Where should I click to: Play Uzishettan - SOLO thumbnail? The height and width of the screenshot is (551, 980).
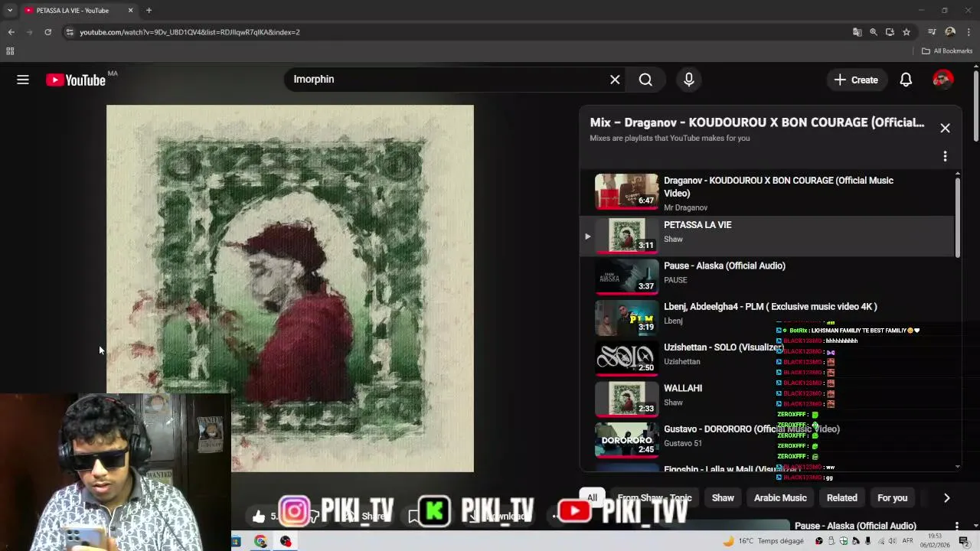(x=626, y=358)
